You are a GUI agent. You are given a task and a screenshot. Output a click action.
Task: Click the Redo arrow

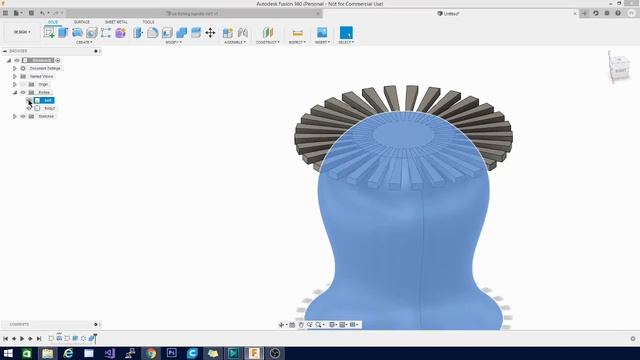coord(56,13)
